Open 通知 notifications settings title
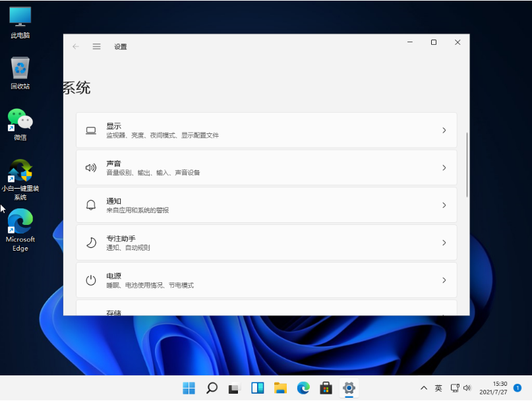 [x=113, y=201]
